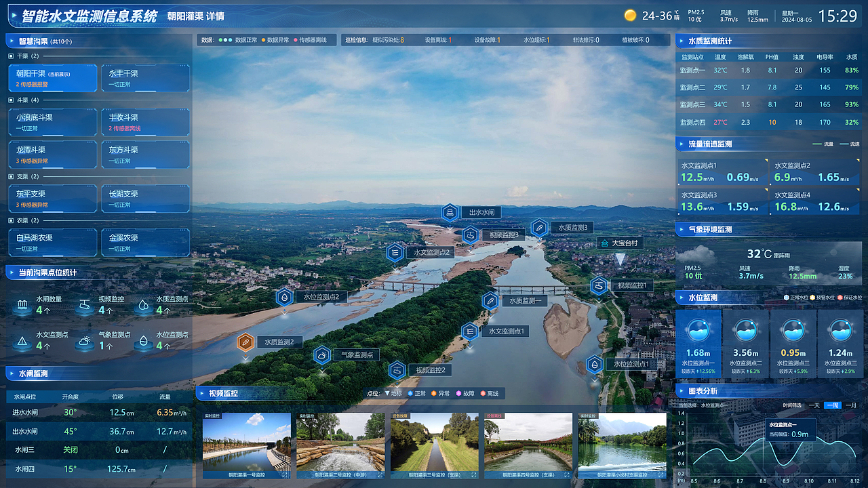The width and height of the screenshot is (868, 488).
Task: Select the 气象监测点 weather marker icon
Action: coord(322,354)
